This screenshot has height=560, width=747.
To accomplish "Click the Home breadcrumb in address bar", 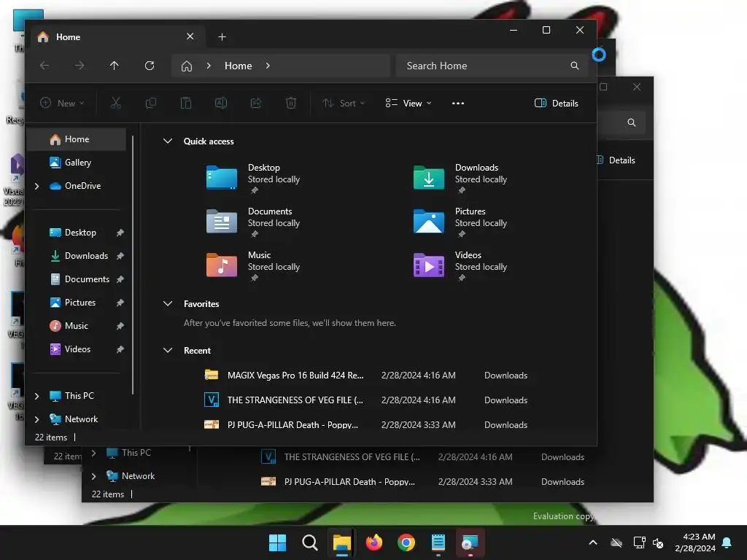I will (239, 66).
